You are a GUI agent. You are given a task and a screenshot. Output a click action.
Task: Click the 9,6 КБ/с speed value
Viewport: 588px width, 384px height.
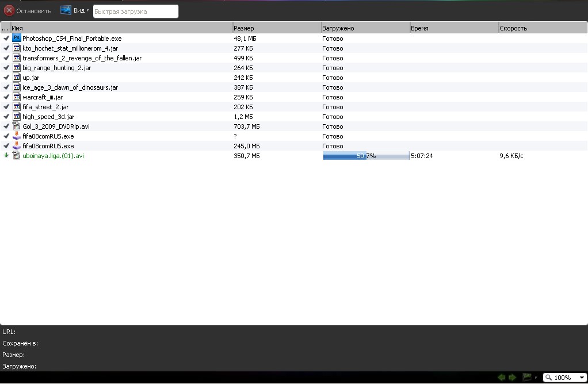point(511,155)
